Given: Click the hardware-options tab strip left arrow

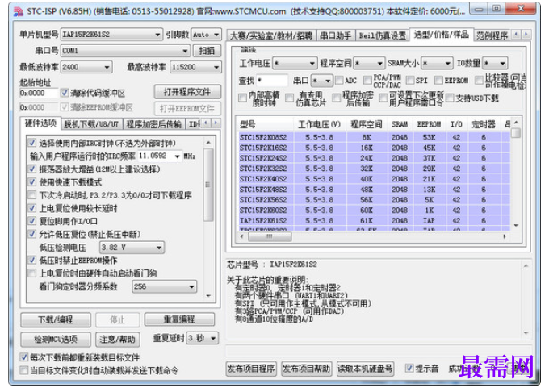Looking at the screenshot, I should click(x=207, y=123).
